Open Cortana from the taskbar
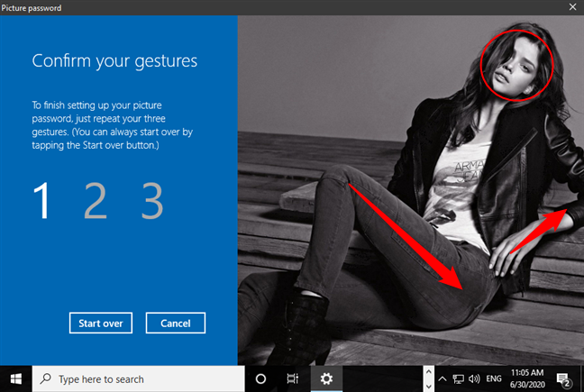 pos(260,379)
